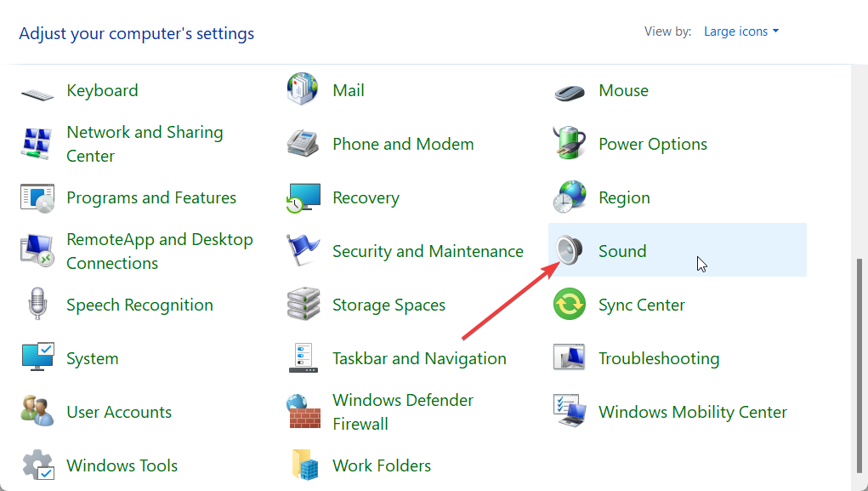Click the Windows Tools gear icon
Image resolution: width=868 pixels, height=491 pixels.
38,465
